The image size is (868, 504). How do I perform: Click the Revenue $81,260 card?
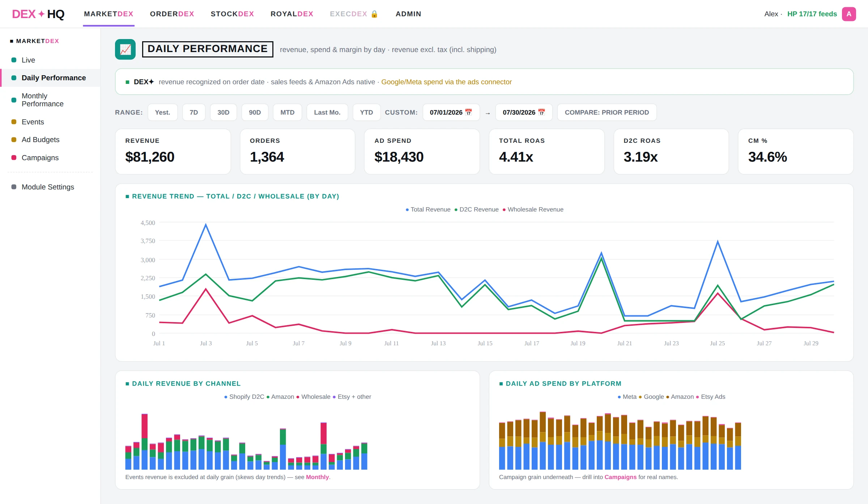pos(173,151)
